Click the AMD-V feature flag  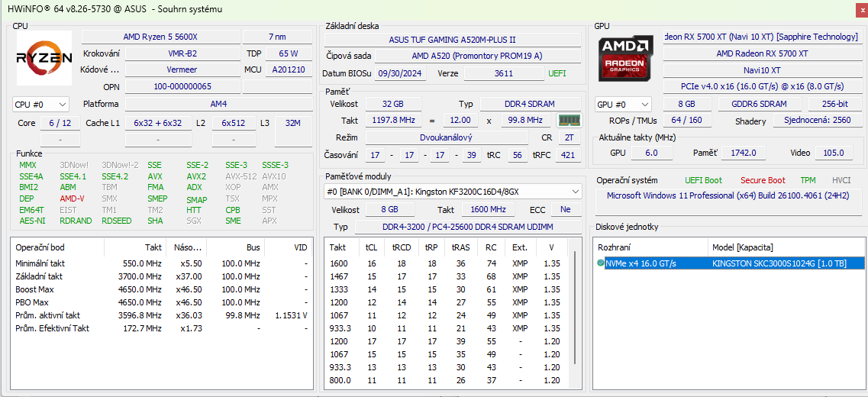(x=73, y=198)
